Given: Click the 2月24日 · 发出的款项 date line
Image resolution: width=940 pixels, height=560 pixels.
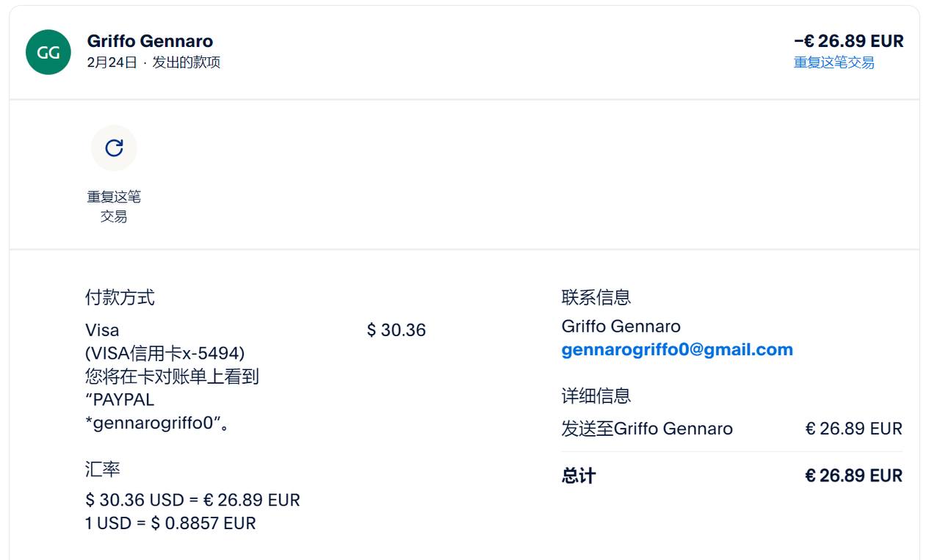Looking at the screenshot, I should click(x=153, y=62).
